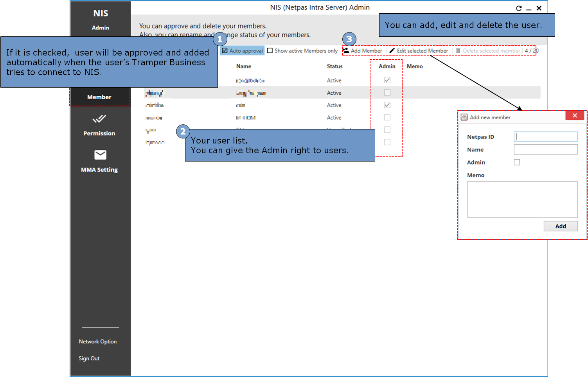The image size is (588, 377).
Task: Focus the Name input field in dialog
Action: [x=546, y=149]
